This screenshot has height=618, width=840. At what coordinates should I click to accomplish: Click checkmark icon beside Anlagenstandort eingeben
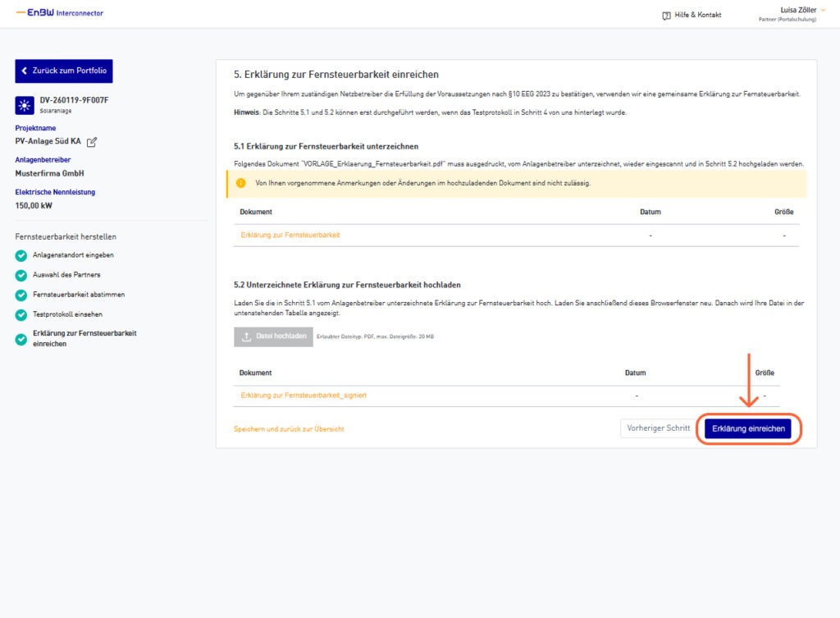[21, 254]
